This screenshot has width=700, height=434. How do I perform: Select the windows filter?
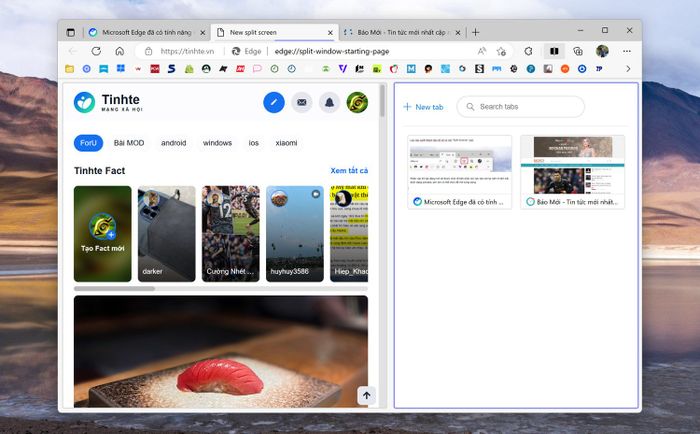click(x=217, y=143)
